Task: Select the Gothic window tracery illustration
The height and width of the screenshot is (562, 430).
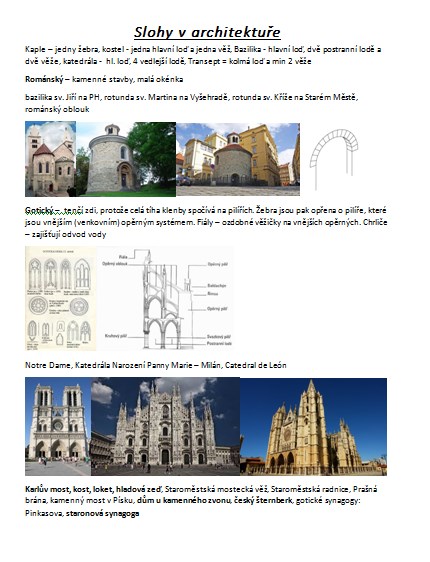Action: [61, 298]
